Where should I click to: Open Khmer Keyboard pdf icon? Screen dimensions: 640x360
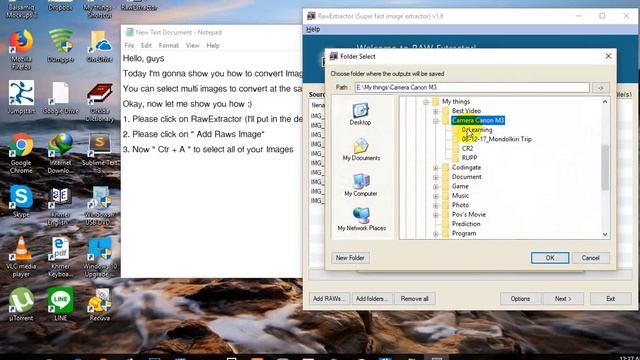coord(60,257)
